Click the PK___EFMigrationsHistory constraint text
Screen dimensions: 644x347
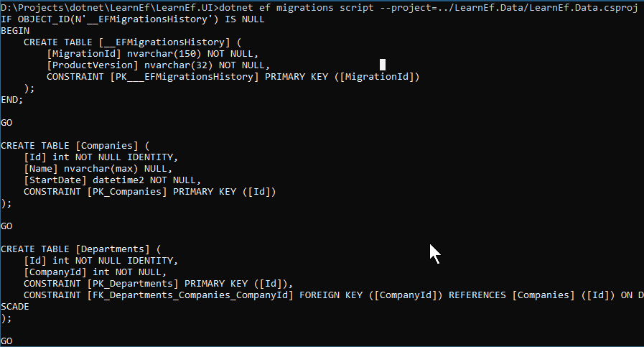(185, 76)
